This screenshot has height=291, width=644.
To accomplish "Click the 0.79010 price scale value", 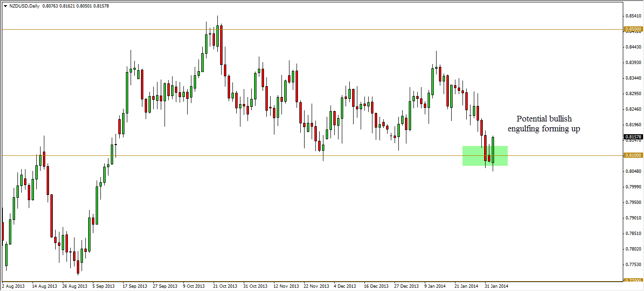I will pyautogui.click(x=633, y=218).
